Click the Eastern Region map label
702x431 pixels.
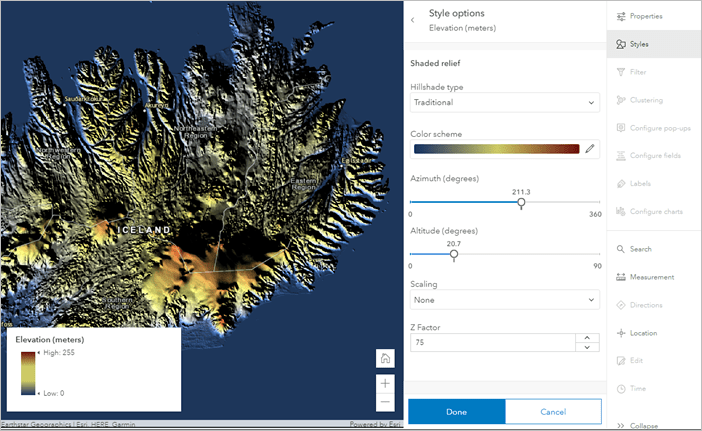click(x=304, y=184)
